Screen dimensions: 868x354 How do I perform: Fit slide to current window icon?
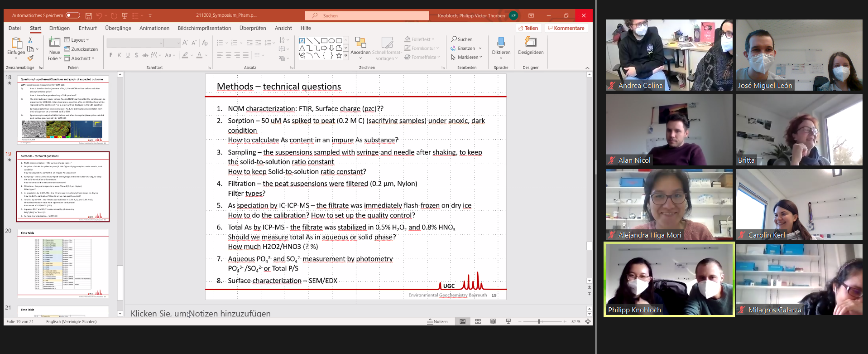click(x=588, y=321)
